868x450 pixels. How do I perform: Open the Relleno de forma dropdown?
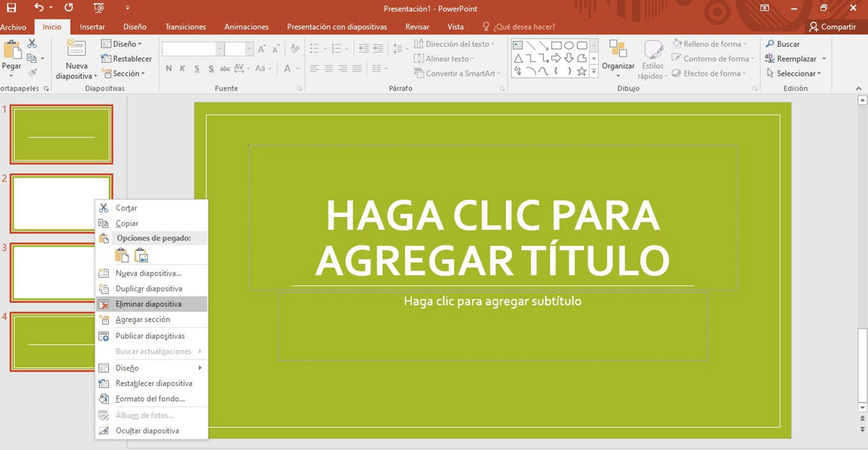[709, 44]
